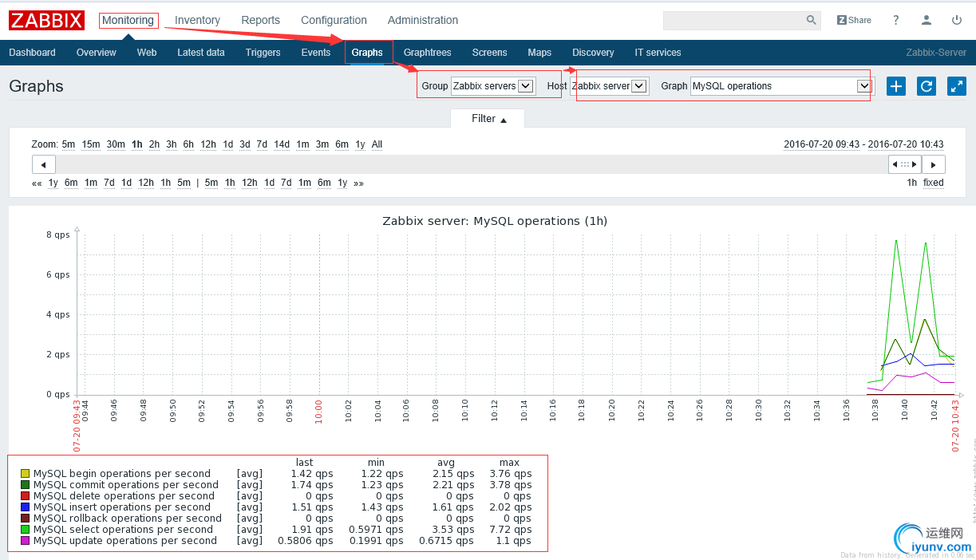Click yellow swatch for begin operations
The height and width of the screenshot is (560, 976).
[25, 474]
